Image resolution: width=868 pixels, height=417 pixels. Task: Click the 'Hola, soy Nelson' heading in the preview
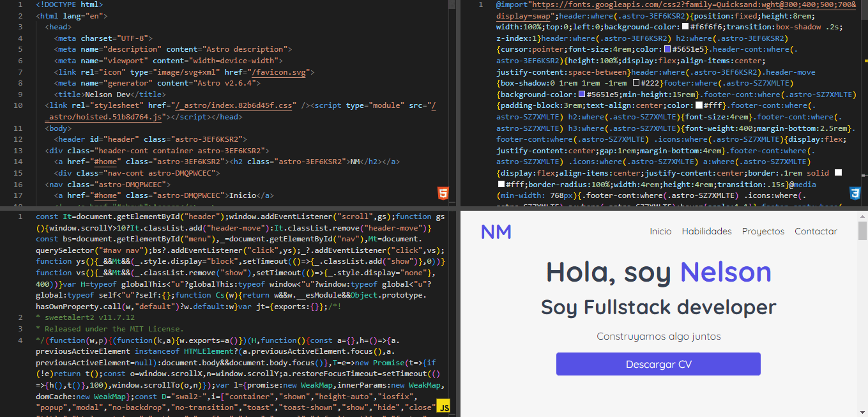click(x=659, y=272)
